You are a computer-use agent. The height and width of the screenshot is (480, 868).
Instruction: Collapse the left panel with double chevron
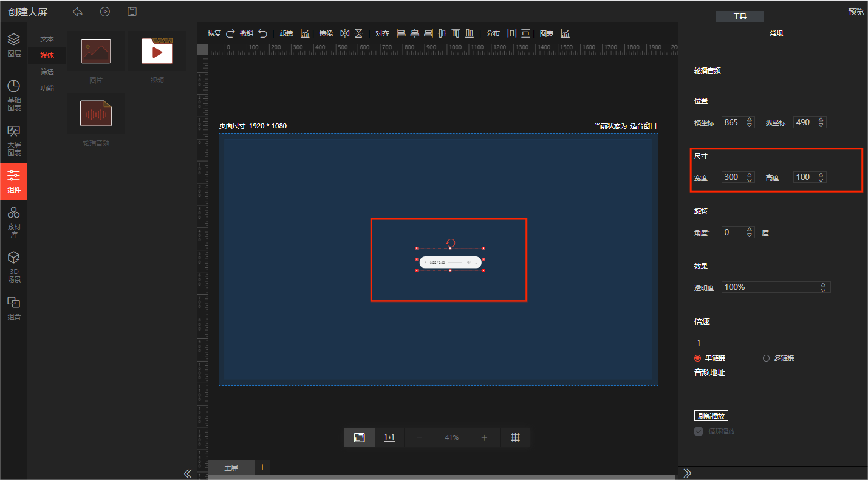pos(188,473)
